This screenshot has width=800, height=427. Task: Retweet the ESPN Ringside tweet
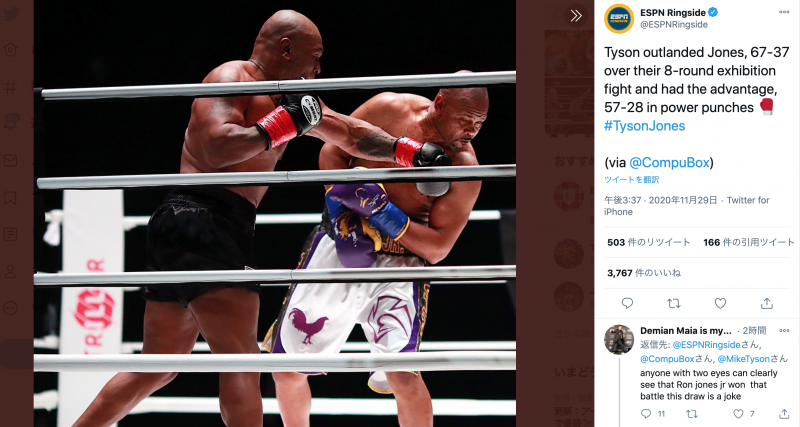[673, 304]
